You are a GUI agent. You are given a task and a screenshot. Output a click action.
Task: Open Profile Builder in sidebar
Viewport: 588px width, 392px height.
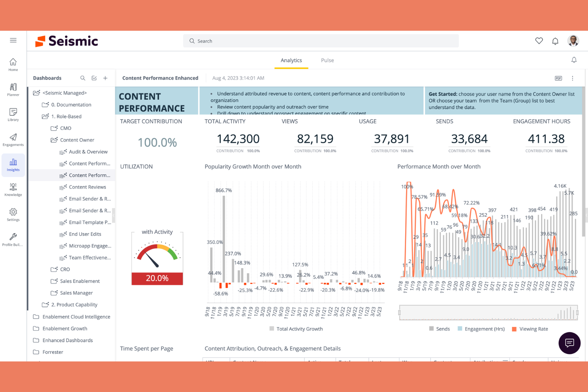[x=13, y=240]
